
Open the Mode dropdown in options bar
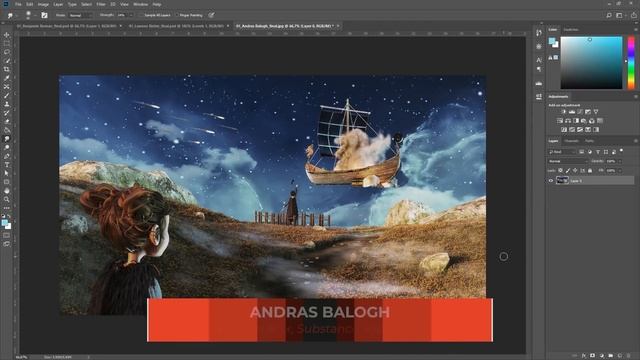pos(80,15)
